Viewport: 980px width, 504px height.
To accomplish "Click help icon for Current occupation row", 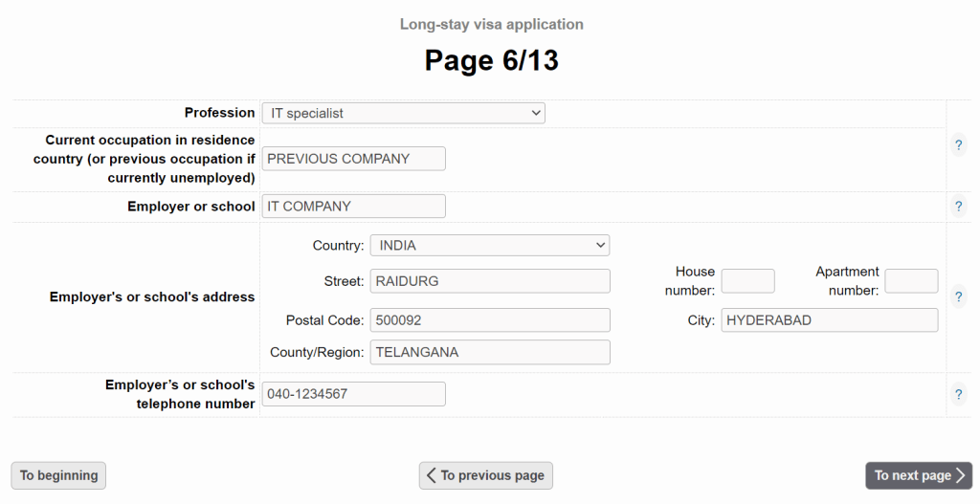I will (x=958, y=145).
